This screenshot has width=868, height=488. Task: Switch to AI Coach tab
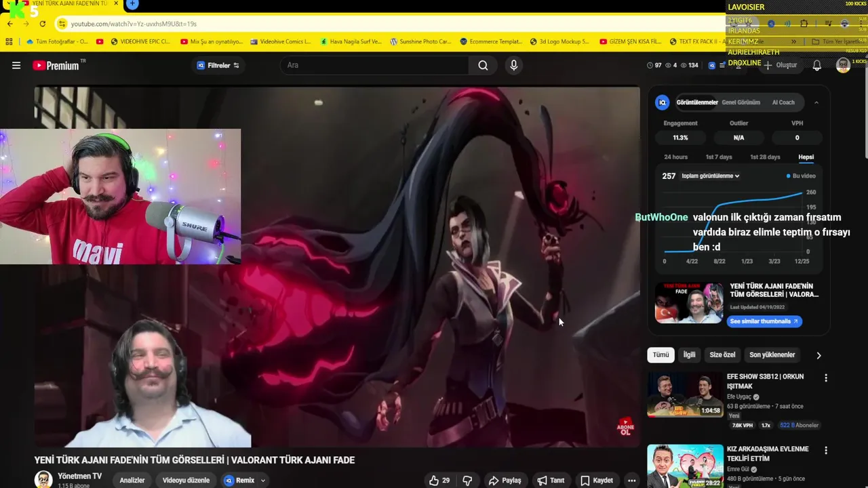point(783,102)
